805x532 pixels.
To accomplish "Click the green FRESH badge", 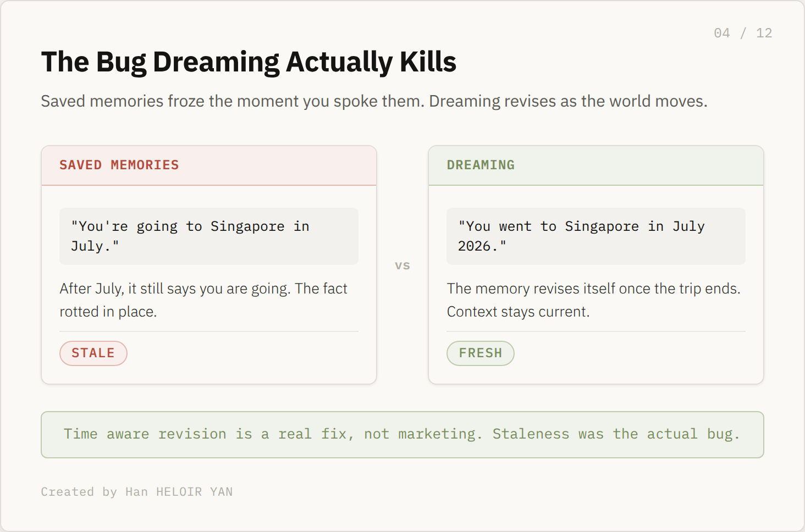I will click(481, 353).
